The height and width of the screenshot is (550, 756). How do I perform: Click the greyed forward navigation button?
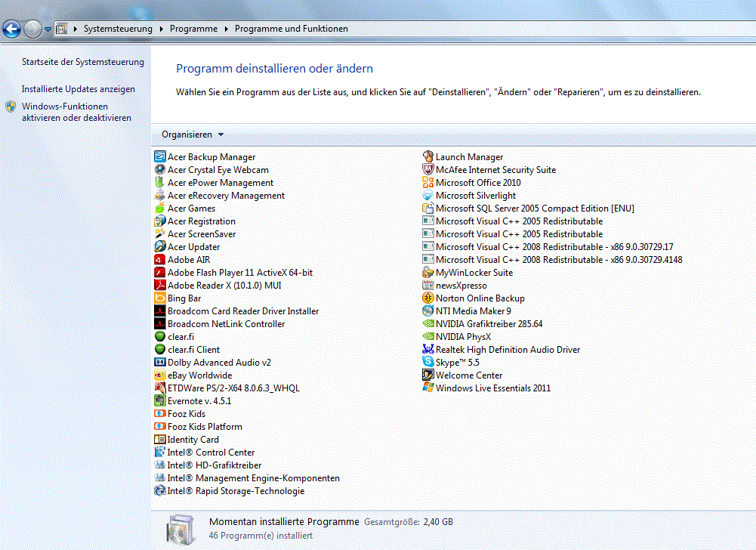[x=32, y=29]
